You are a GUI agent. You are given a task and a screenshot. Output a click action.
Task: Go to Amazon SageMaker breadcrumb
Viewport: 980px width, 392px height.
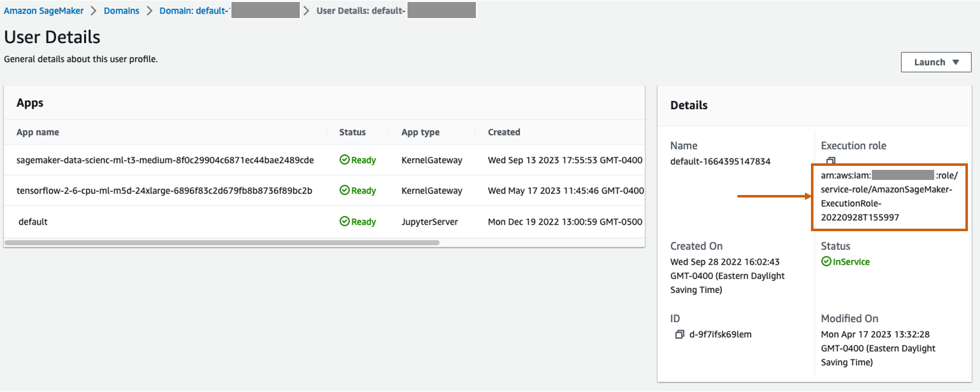tap(44, 11)
